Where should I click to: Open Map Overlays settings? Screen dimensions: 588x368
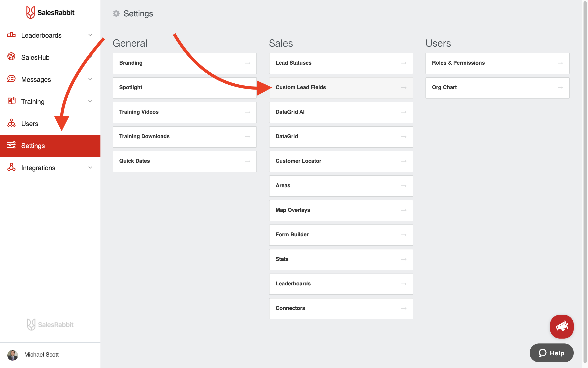tap(341, 210)
